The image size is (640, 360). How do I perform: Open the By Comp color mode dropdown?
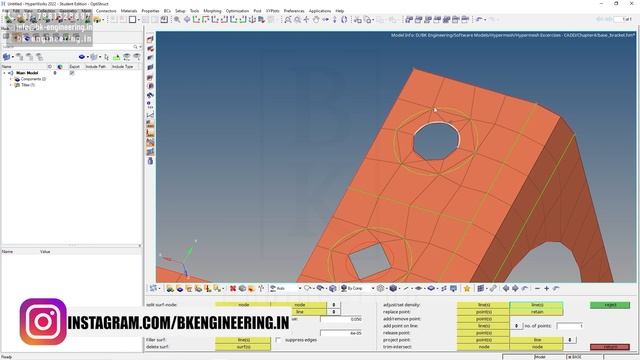pos(373,289)
